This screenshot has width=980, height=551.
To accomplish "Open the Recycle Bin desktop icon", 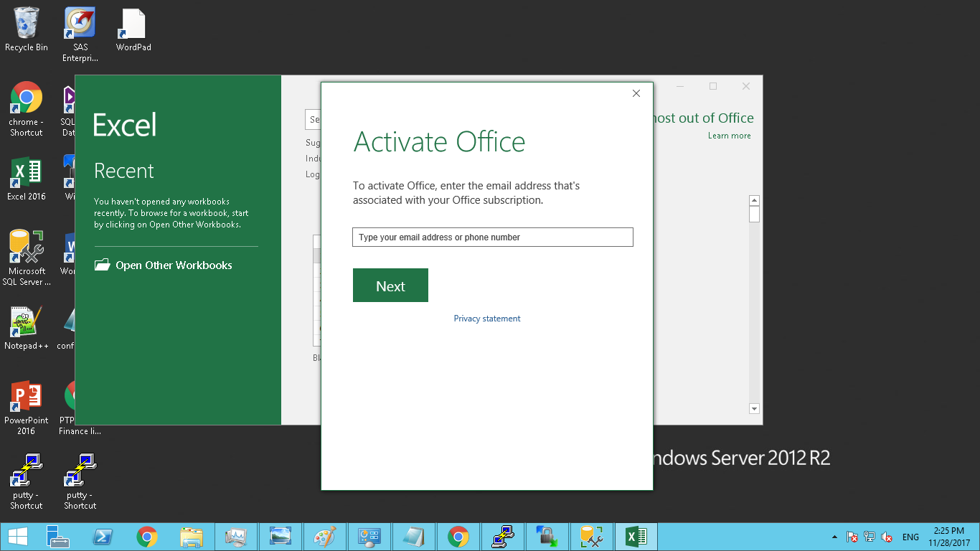I will click(x=27, y=29).
